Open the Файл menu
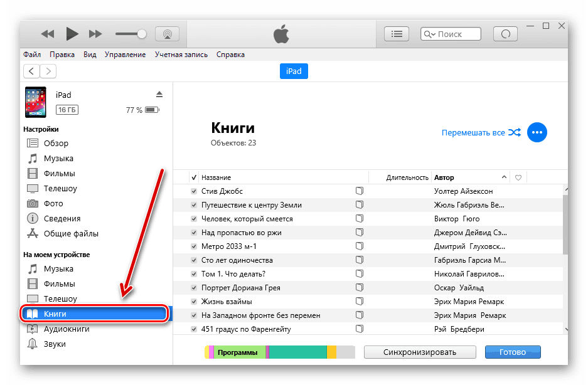 click(32, 55)
